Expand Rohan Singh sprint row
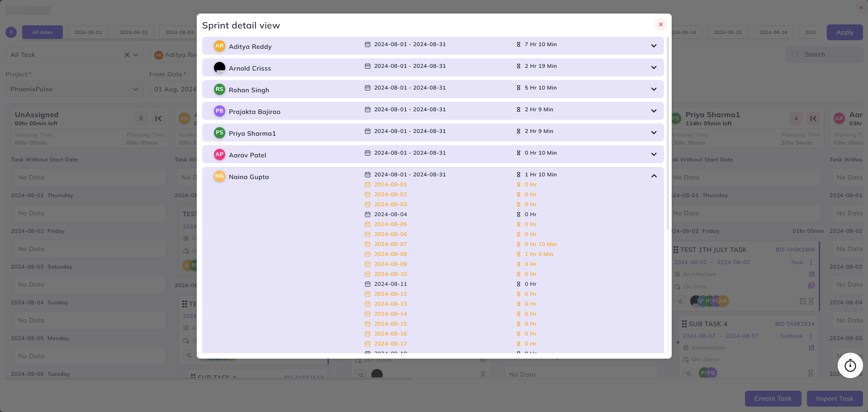The image size is (868, 412). pyautogui.click(x=654, y=89)
